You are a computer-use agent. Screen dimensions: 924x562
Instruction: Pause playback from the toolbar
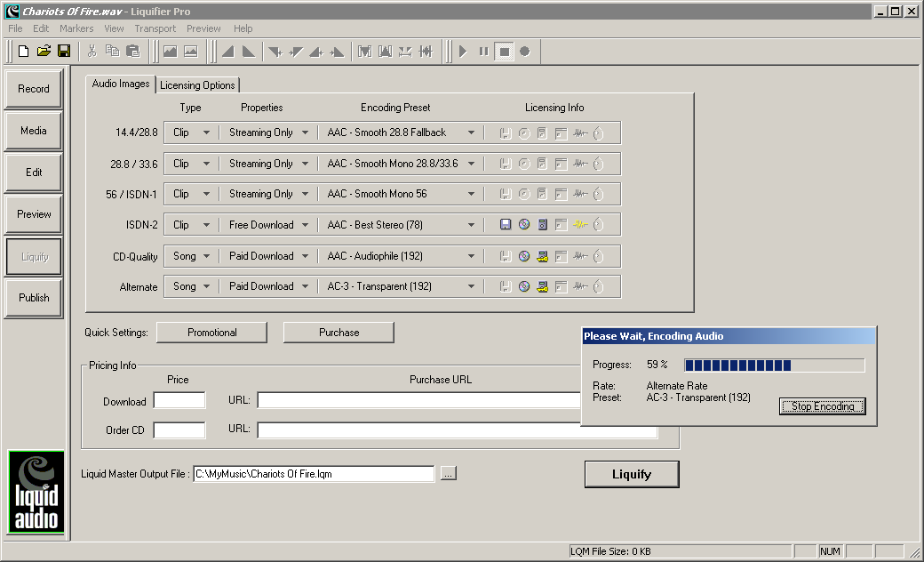tap(484, 52)
